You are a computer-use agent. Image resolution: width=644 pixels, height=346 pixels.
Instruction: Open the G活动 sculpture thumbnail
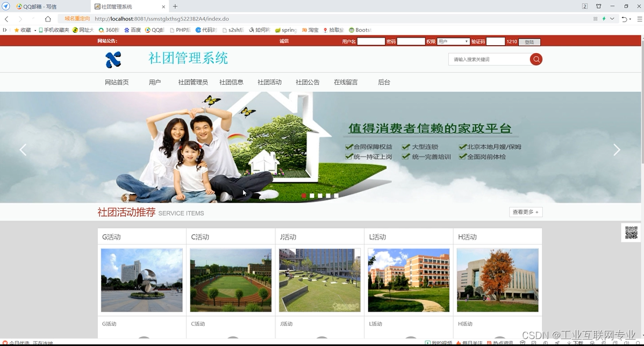click(x=142, y=280)
